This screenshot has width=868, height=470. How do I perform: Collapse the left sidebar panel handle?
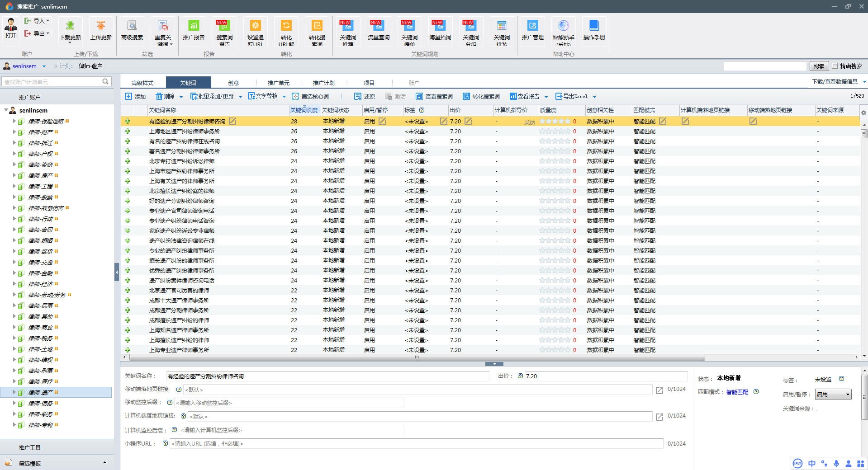point(117,272)
